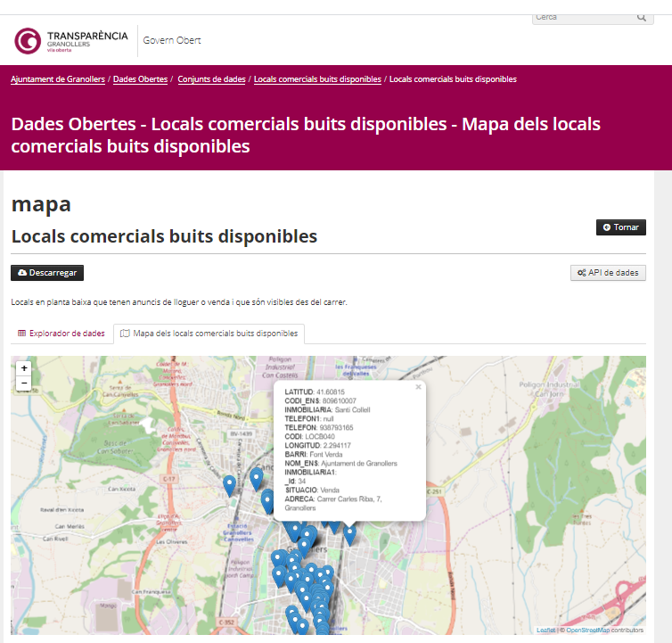The width and height of the screenshot is (672, 643).
Task: Click the Transparència Granollers logo
Action: point(71,40)
